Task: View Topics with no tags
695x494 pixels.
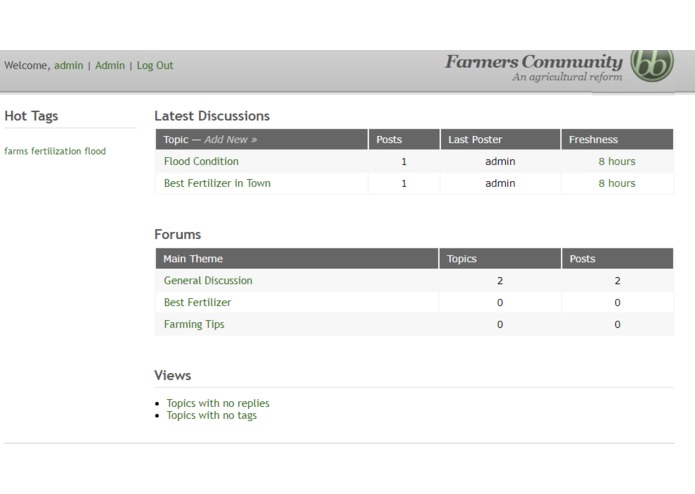Action: point(211,415)
